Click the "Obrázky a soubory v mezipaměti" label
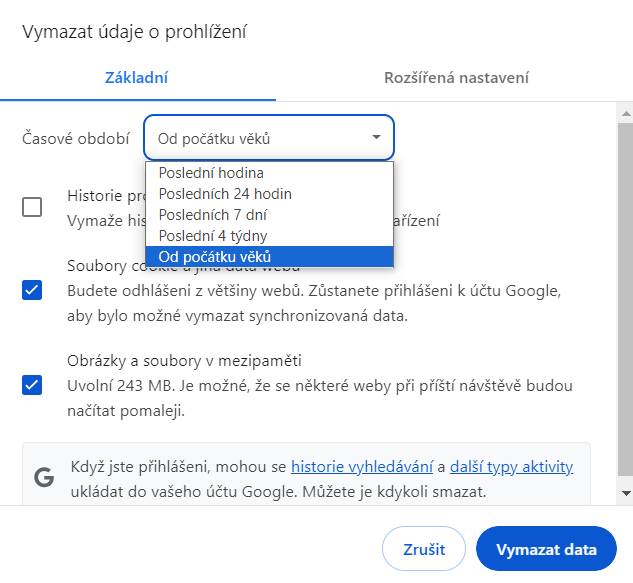Viewport: 633px width, 583px height. click(184, 361)
